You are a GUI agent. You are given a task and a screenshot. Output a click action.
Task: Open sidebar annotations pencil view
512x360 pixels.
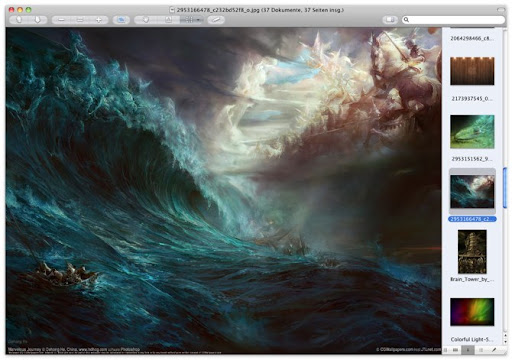tap(494, 350)
